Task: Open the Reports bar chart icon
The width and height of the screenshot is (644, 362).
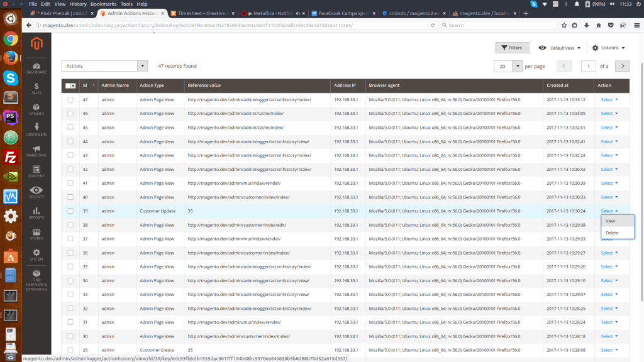Action: 36,213
